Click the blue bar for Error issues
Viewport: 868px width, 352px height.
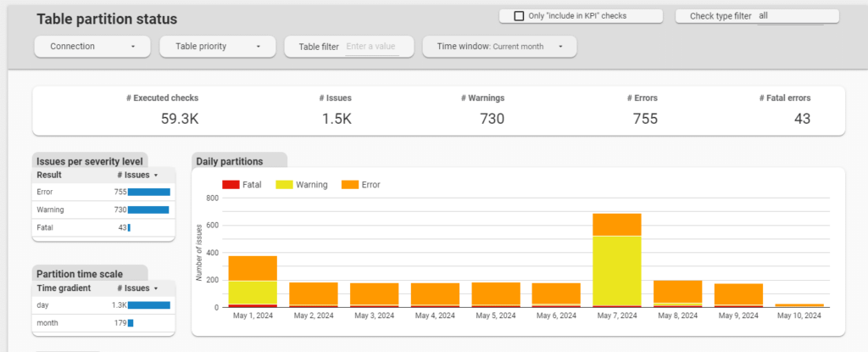coord(149,192)
